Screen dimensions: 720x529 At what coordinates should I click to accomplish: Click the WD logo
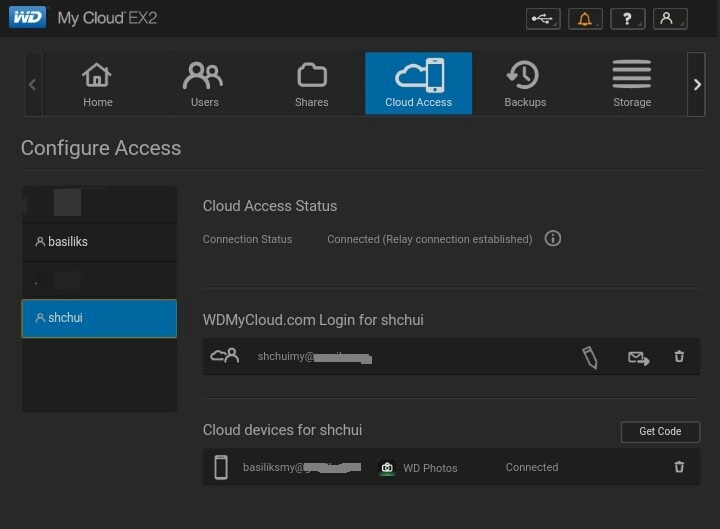27,17
